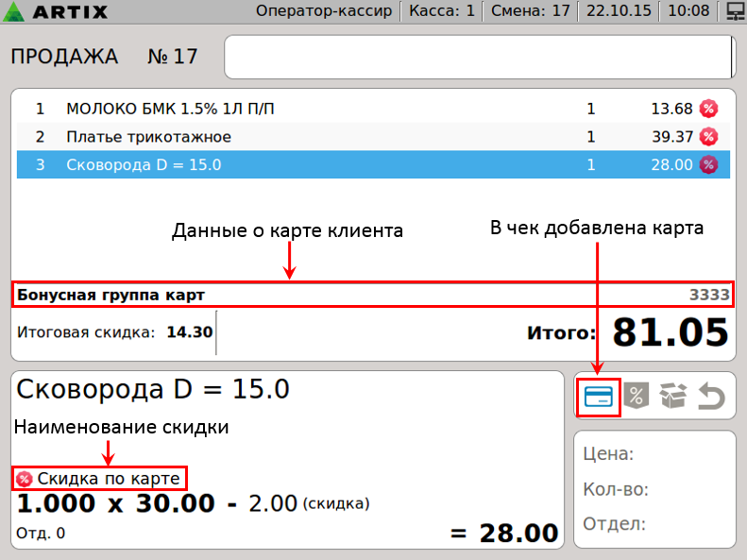The height and width of the screenshot is (560, 747).
Task: Click the Кол-во quantity field
Action: coord(654,489)
